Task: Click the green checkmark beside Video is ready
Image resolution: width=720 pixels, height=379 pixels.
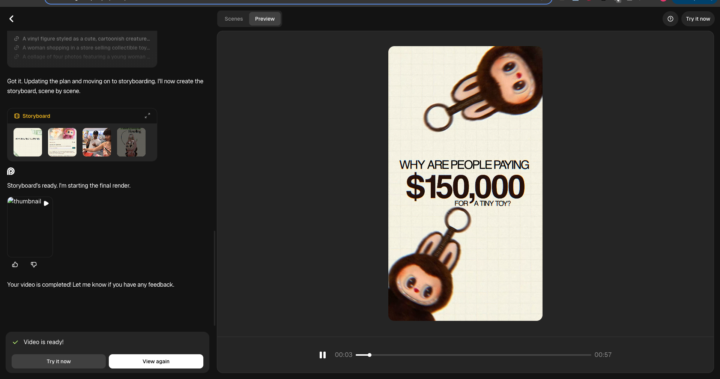Action: pos(15,342)
